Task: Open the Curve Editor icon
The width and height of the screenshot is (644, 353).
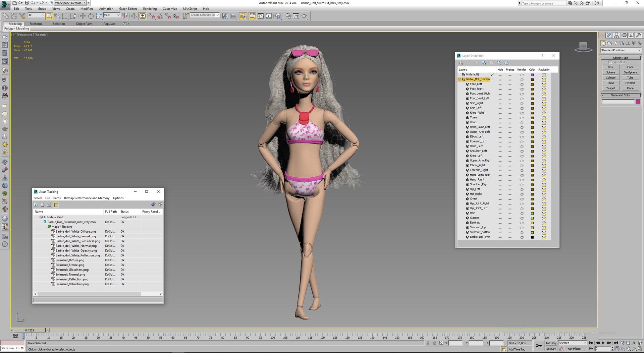Action: pyautogui.click(x=261, y=16)
